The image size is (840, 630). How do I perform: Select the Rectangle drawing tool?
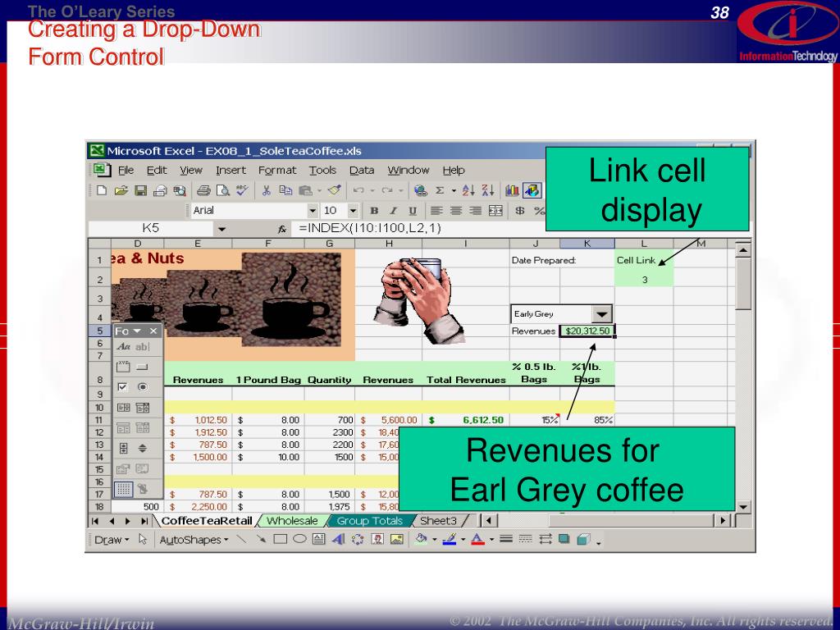coord(281,540)
